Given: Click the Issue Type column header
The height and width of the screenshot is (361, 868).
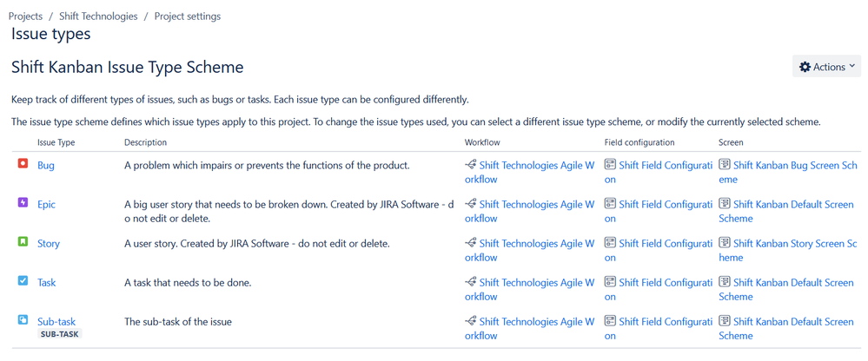Looking at the screenshot, I should click(56, 142).
